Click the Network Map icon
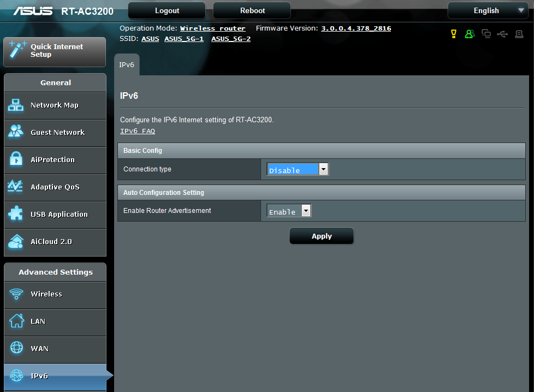The image size is (534, 392). pos(16,105)
